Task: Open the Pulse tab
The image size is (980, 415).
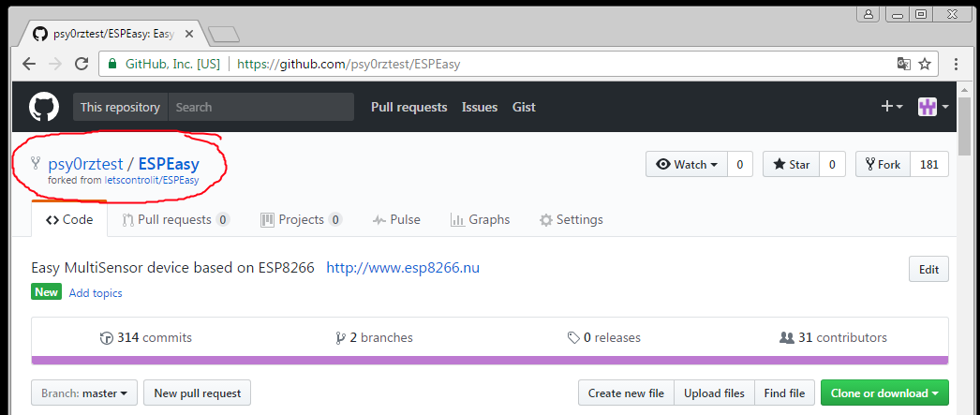Action: pos(396,219)
